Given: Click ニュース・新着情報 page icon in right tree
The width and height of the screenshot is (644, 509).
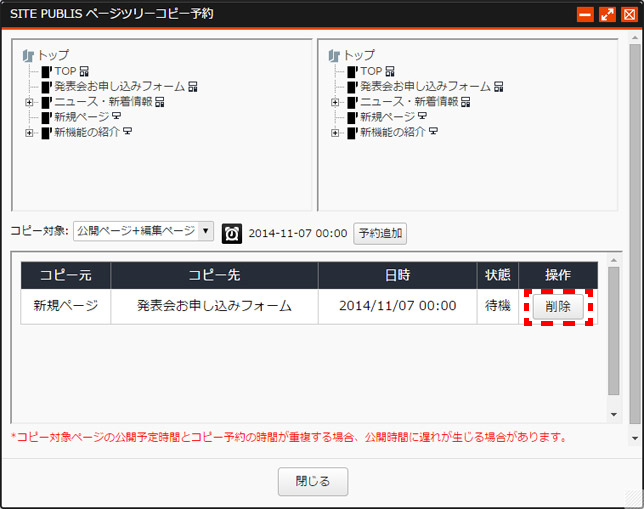Looking at the screenshot, I should [x=352, y=102].
